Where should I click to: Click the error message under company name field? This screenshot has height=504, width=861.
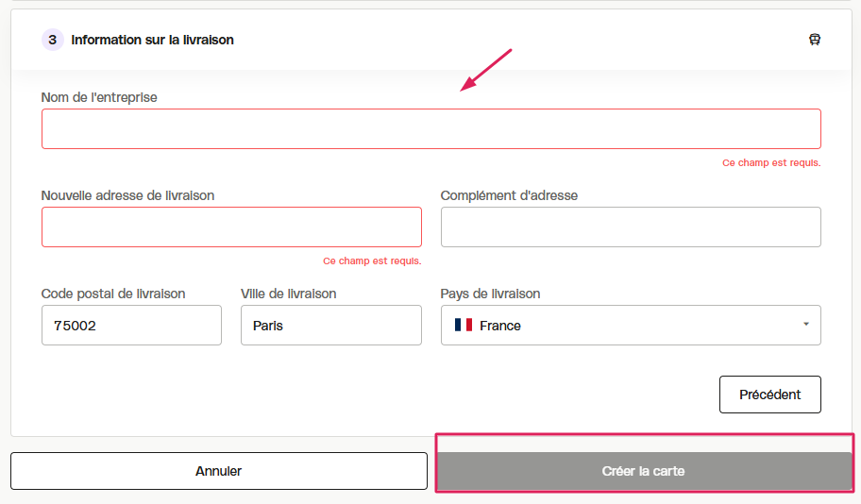771,162
